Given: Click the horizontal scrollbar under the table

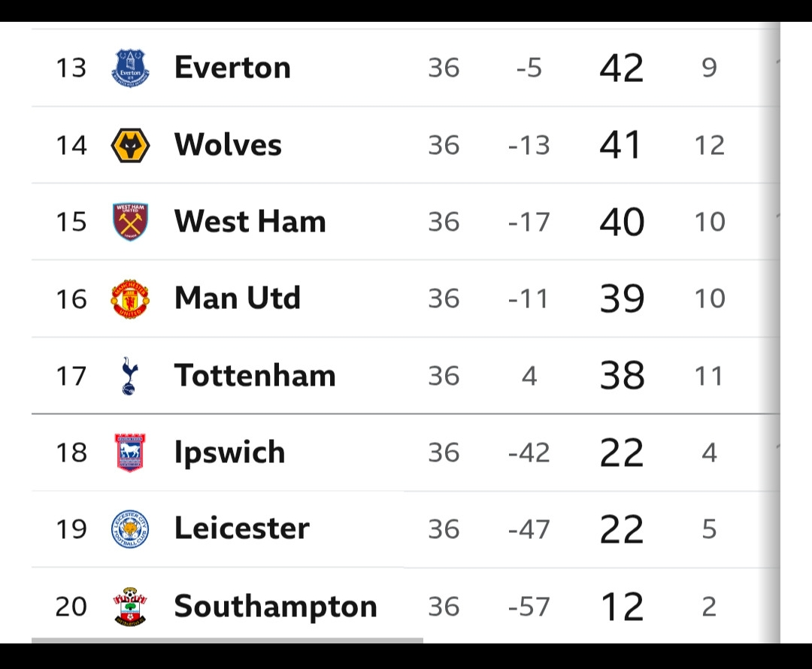Looking at the screenshot, I should pos(227,640).
